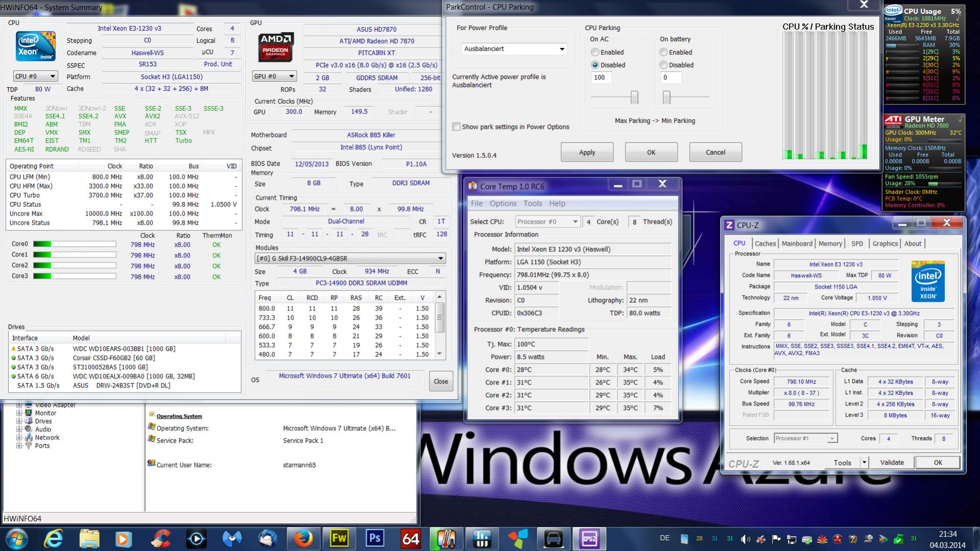Open Windows Media Player taskbar icon
The image size is (980, 551).
point(125,539)
